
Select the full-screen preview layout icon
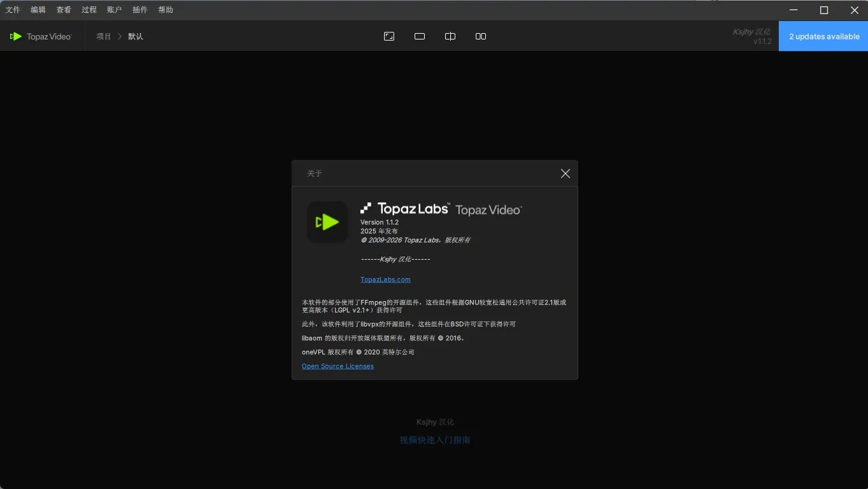tap(388, 36)
